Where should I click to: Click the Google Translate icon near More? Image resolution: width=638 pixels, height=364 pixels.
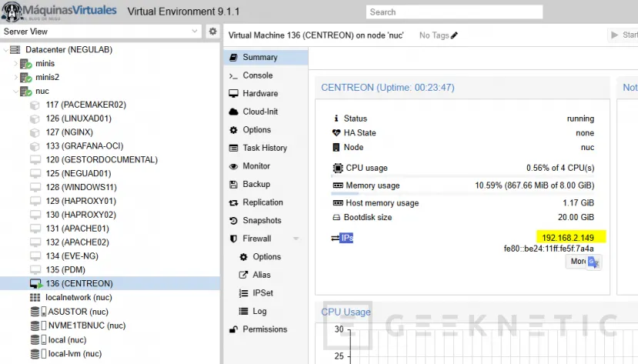click(593, 262)
